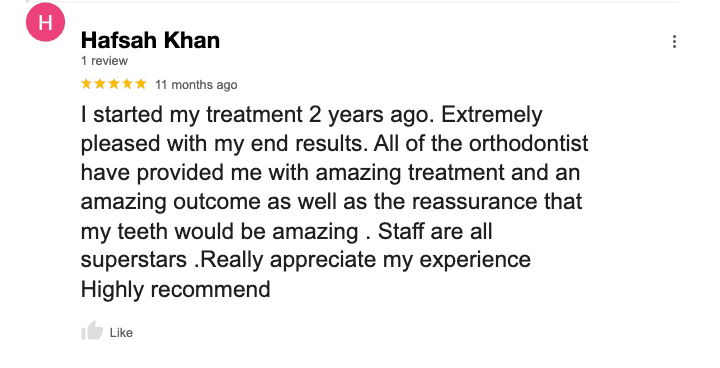Open the three-dot options menu for the review
The width and height of the screenshot is (720, 368).
pos(674,41)
